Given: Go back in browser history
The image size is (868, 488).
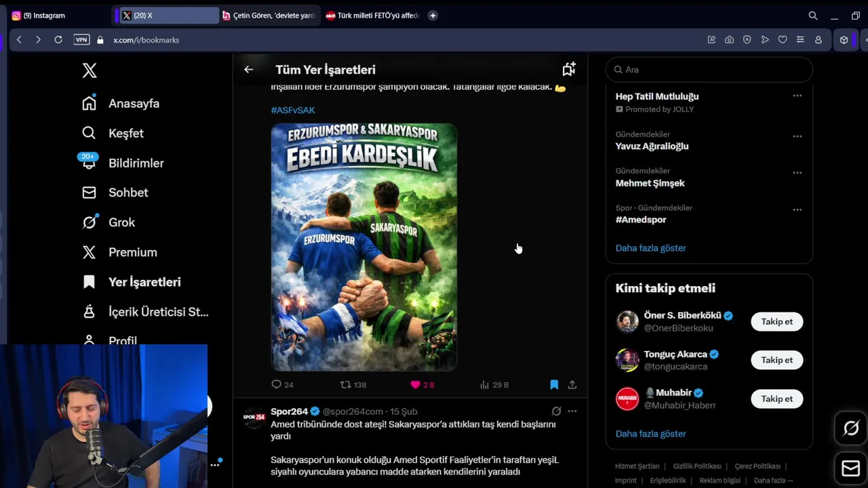Looking at the screenshot, I should (x=19, y=40).
